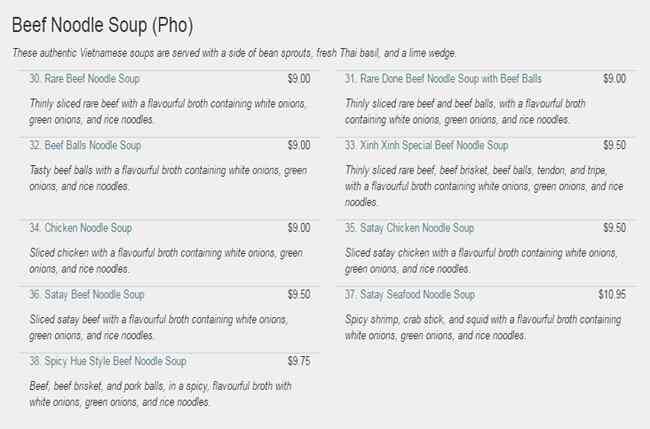Click Satay Beef Noodle Soup title
650x429 pixels.
[87, 295]
